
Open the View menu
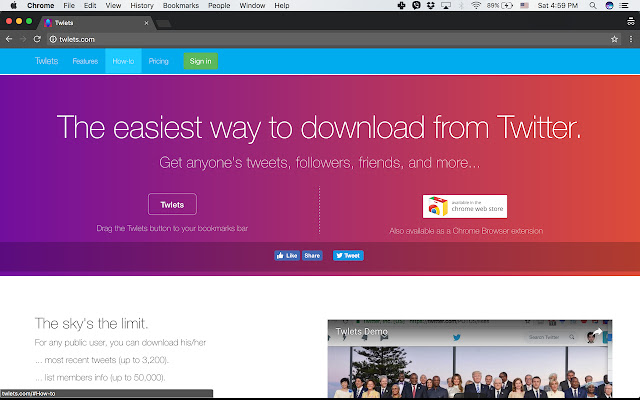coord(113,5)
